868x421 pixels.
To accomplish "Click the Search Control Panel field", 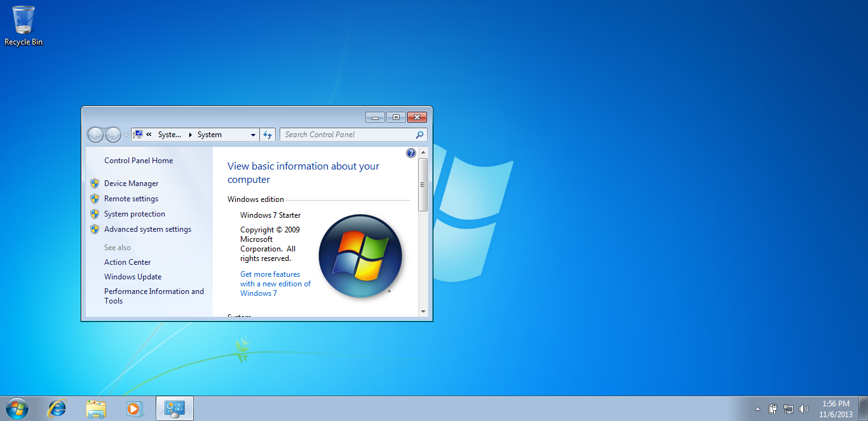I will tap(348, 135).
